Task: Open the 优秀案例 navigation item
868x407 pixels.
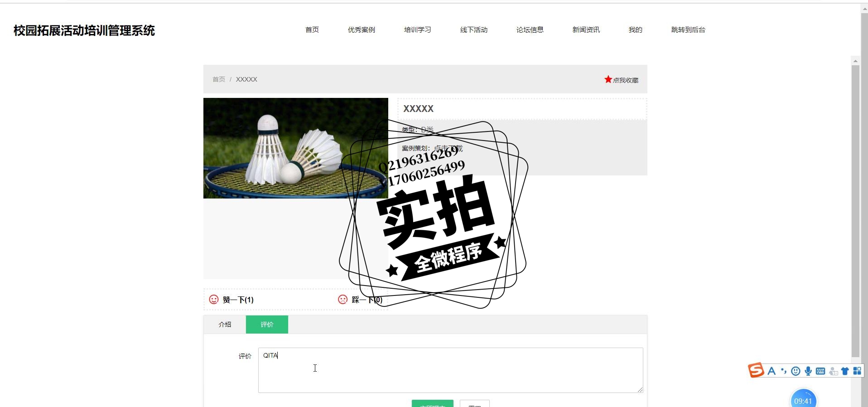Action: click(362, 30)
